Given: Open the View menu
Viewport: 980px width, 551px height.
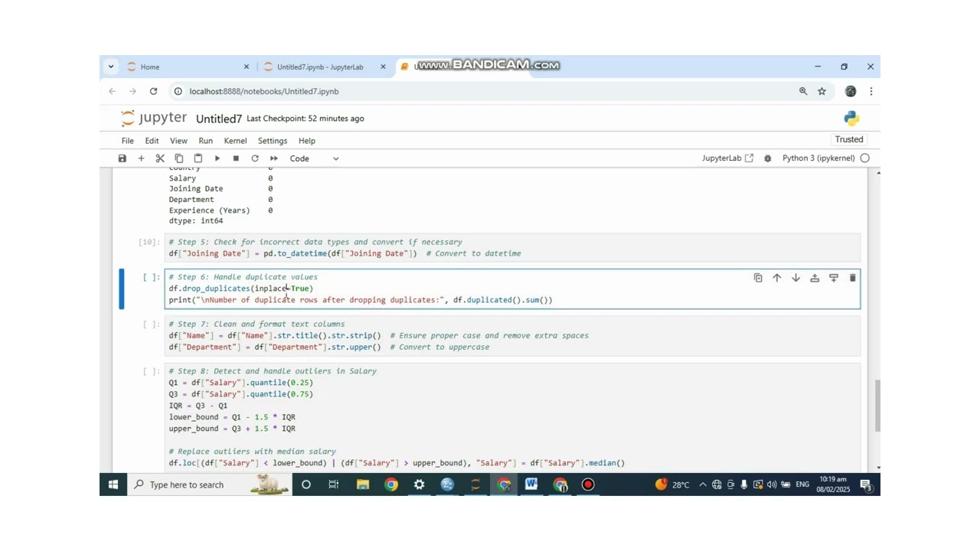Looking at the screenshot, I should click(178, 141).
